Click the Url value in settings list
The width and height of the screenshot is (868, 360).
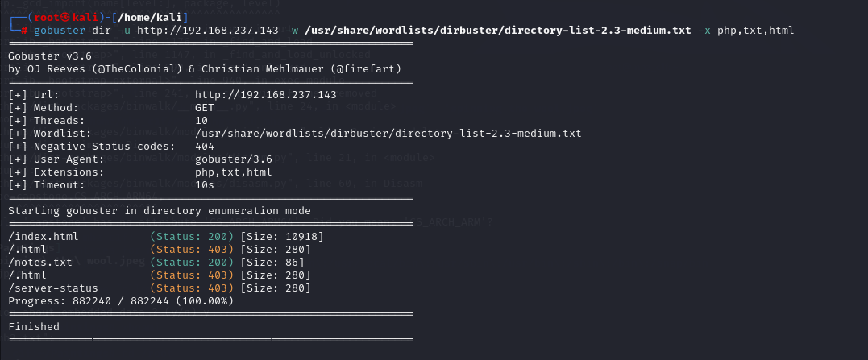tap(266, 95)
